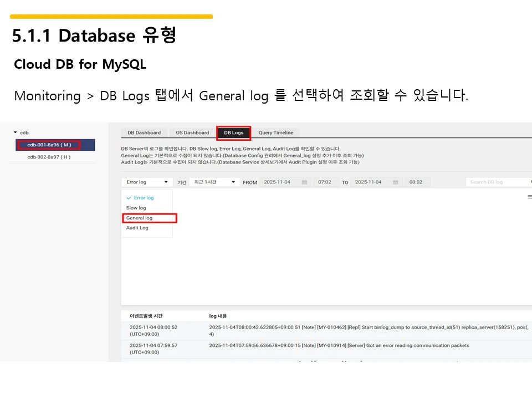
Task: Switch to the OS Dashboard tab
Action: [x=192, y=132]
